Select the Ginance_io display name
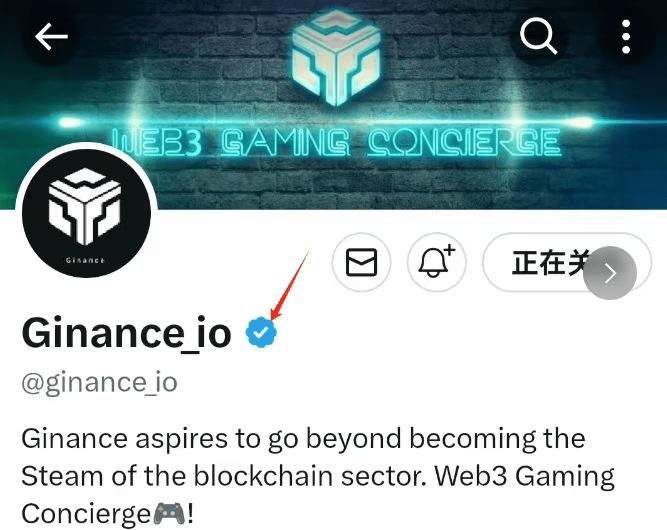 (x=126, y=333)
